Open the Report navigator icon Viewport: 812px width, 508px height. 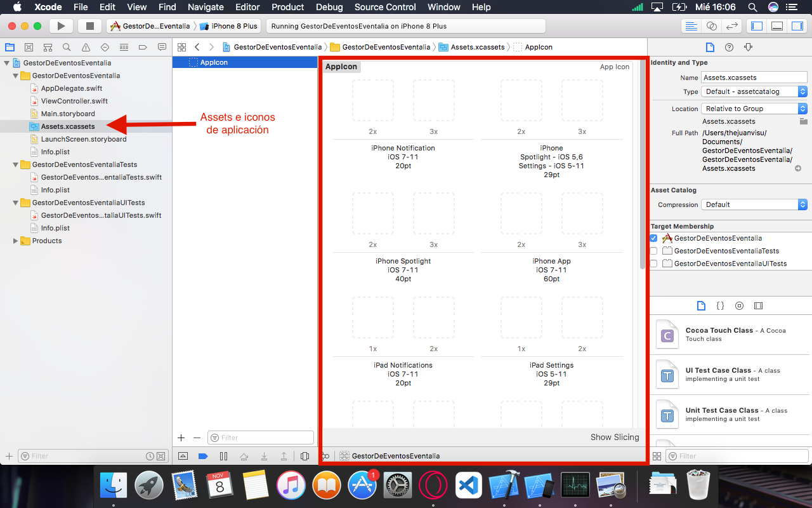click(x=162, y=48)
